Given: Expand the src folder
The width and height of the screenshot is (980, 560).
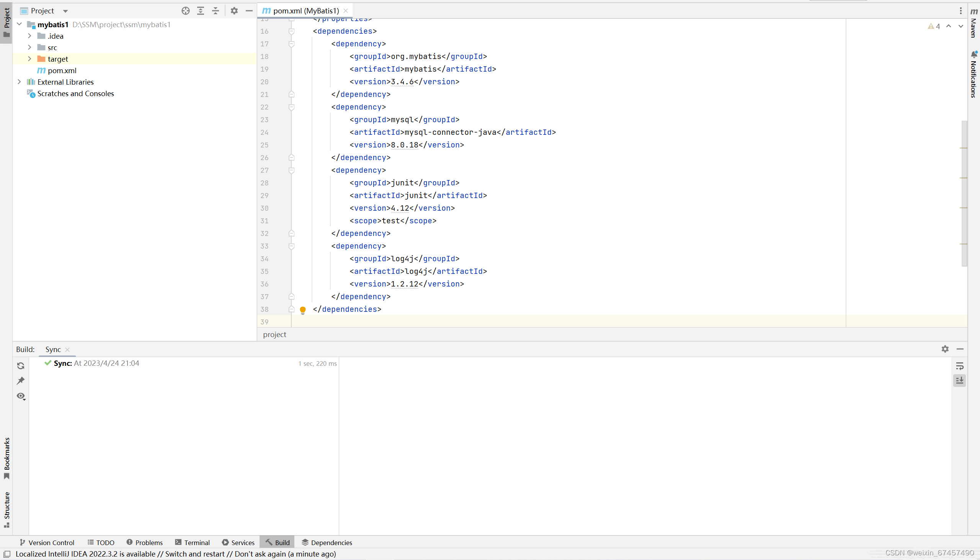Looking at the screenshot, I should tap(29, 47).
